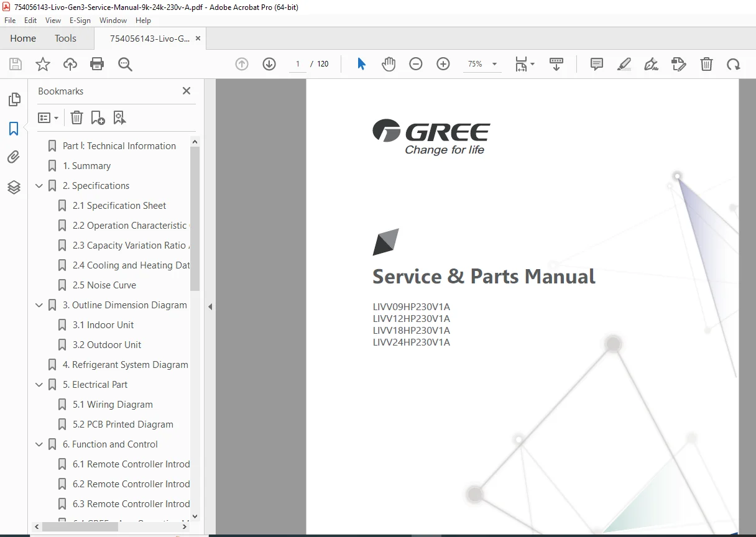
Task: Open Part I: Technical Information bookmark
Action: (119, 146)
